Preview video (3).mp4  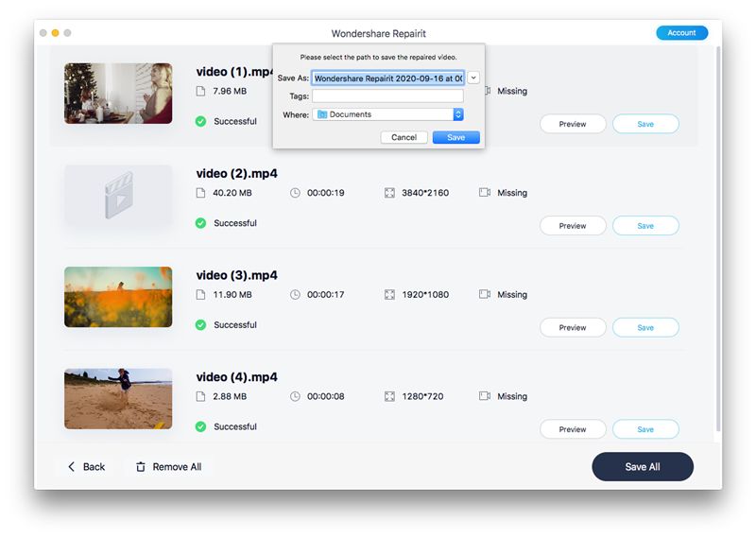tap(573, 328)
